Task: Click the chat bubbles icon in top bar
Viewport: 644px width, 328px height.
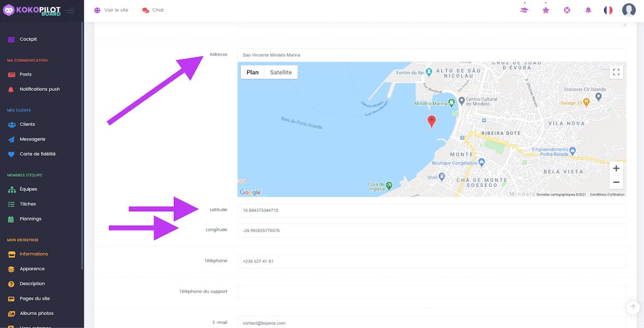Action: pos(145,10)
